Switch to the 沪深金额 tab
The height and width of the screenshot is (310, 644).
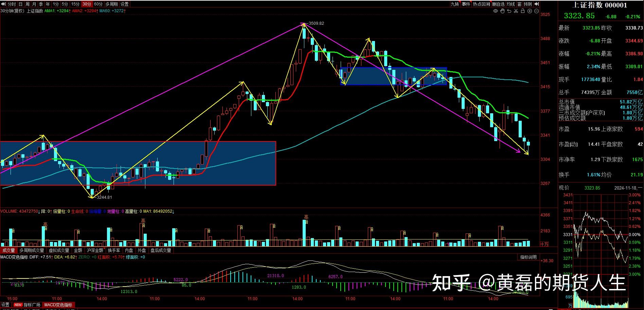pos(95,250)
